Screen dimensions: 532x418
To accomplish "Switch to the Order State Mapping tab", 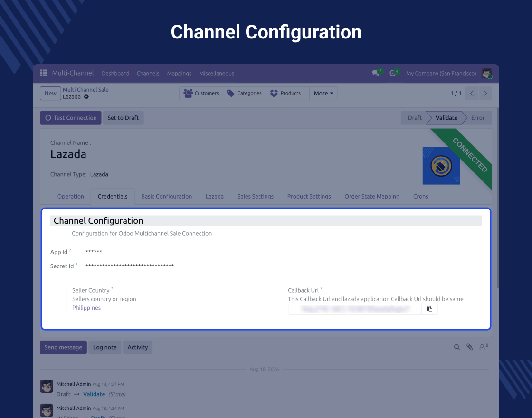I will click(x=372, y=197).
